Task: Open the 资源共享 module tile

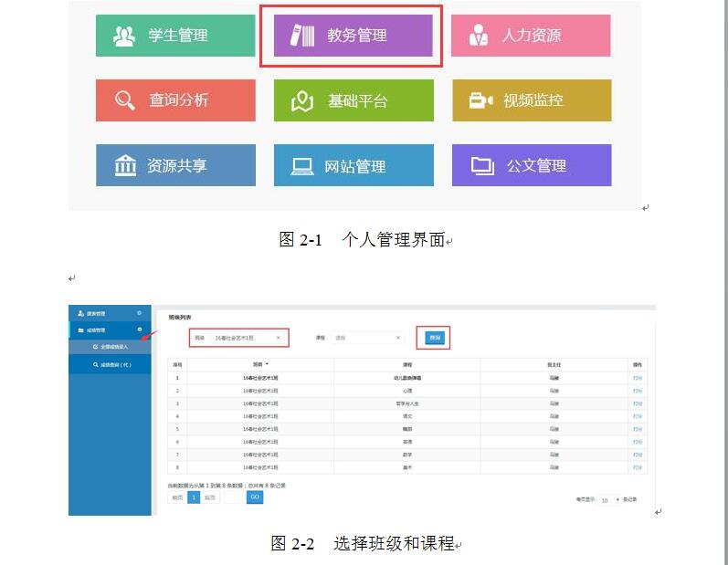Action: click(x=175, y=165)
